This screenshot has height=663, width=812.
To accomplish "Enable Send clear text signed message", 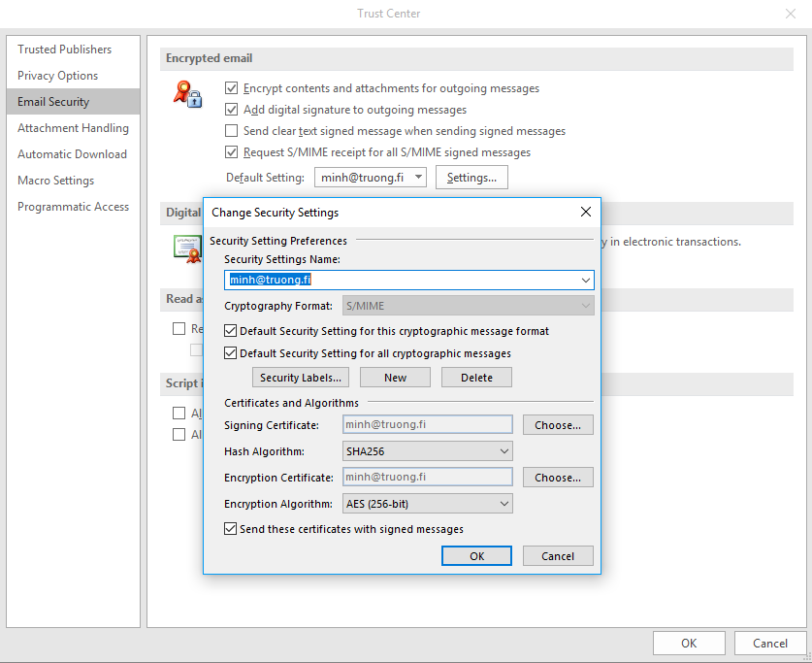I will click(232, 131).
